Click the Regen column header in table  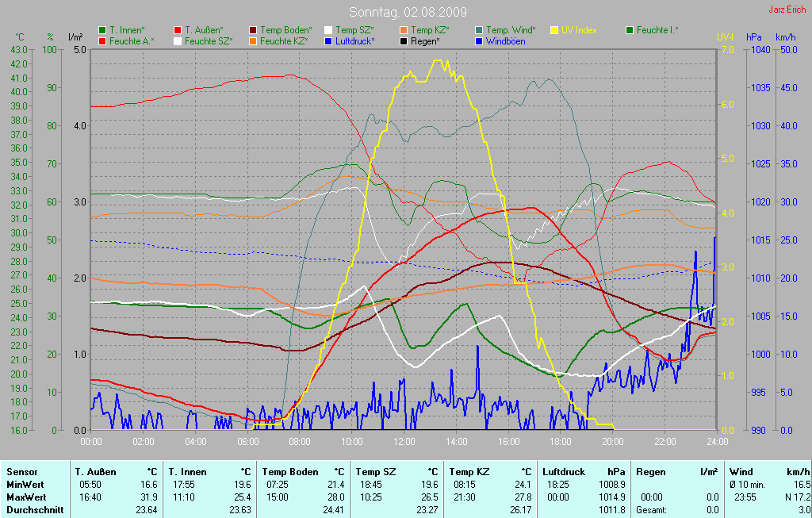[651, 472]
